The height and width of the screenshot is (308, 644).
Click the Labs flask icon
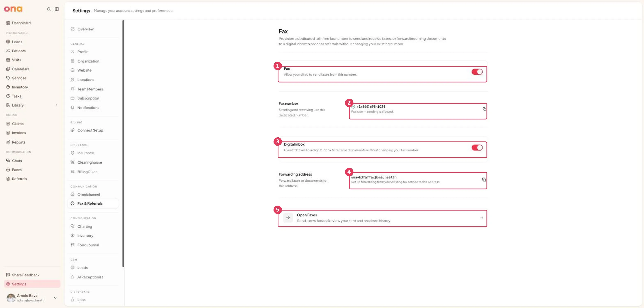[x=72, y=300]
